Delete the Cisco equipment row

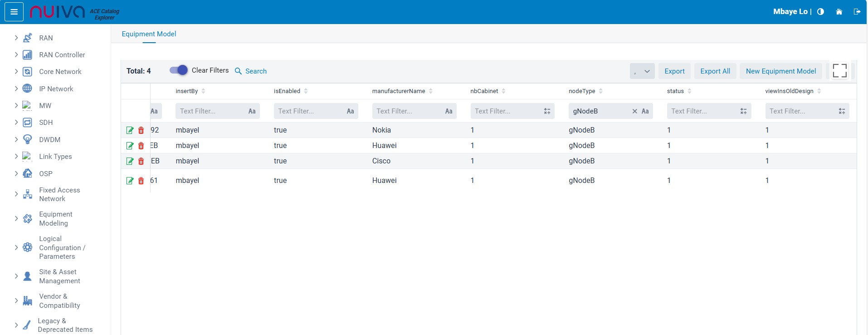click(x=141, y=162)
